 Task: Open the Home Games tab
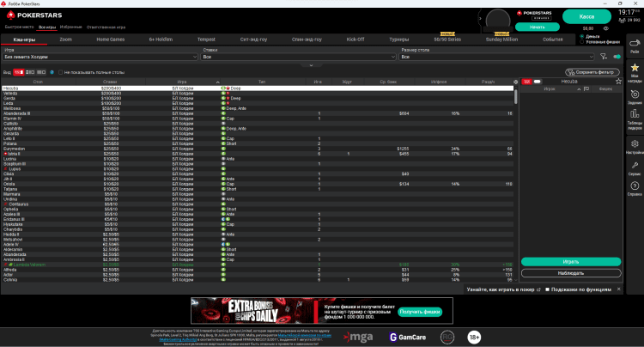point(111,40)
